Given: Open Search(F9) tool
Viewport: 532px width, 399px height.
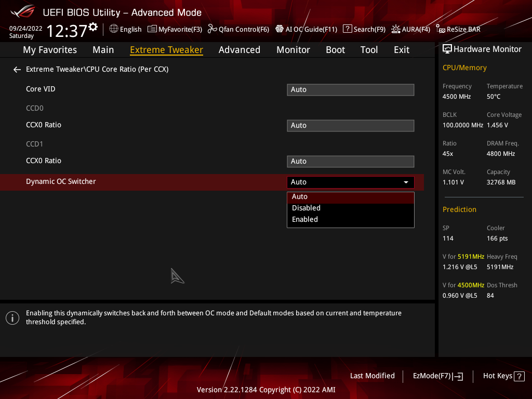Looking at the screenshot, I should point(364,29).
